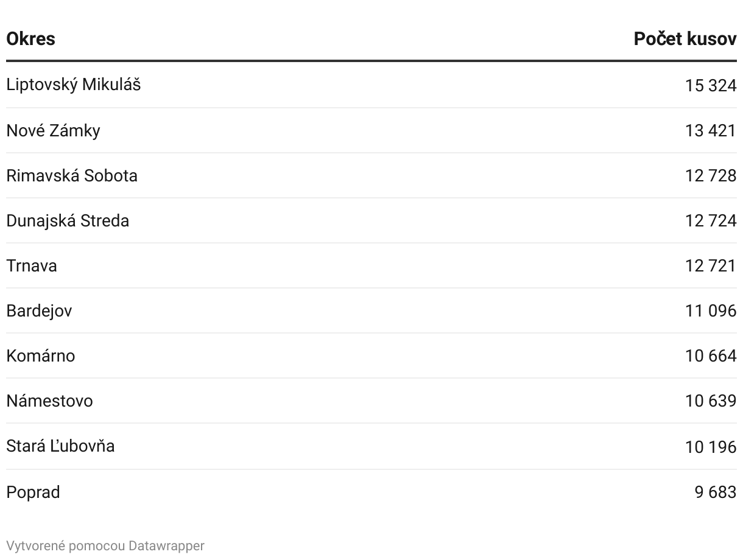Click the value 9 683

click(x=715, y=492)
